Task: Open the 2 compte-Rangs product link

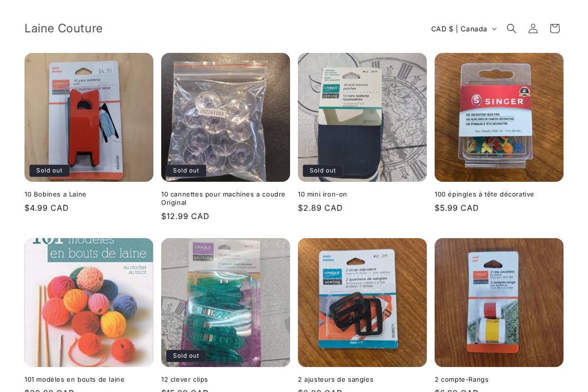Action: coord(462,380)
